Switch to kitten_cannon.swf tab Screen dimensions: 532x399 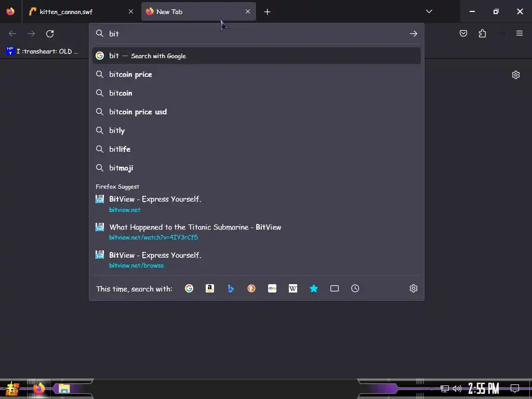[x=81, y=11]
